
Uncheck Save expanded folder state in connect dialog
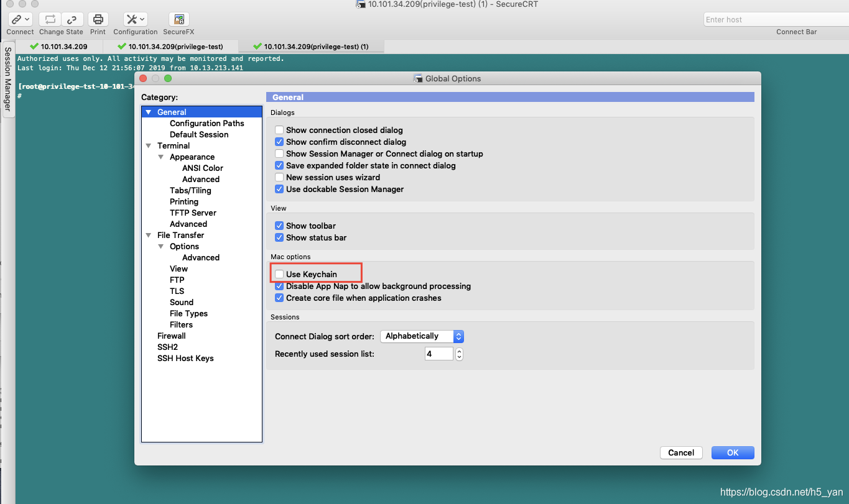279,165
